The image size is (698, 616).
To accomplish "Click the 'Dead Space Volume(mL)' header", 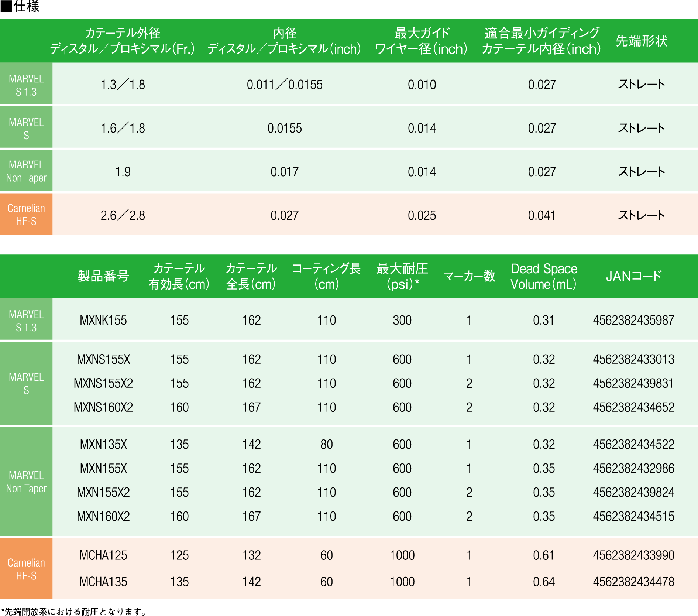I will coord(544,276).
